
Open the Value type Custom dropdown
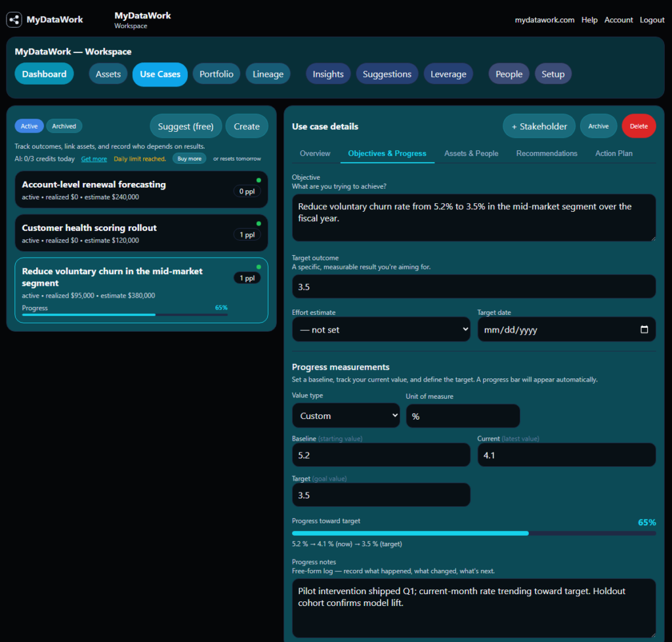coord(346,416)
